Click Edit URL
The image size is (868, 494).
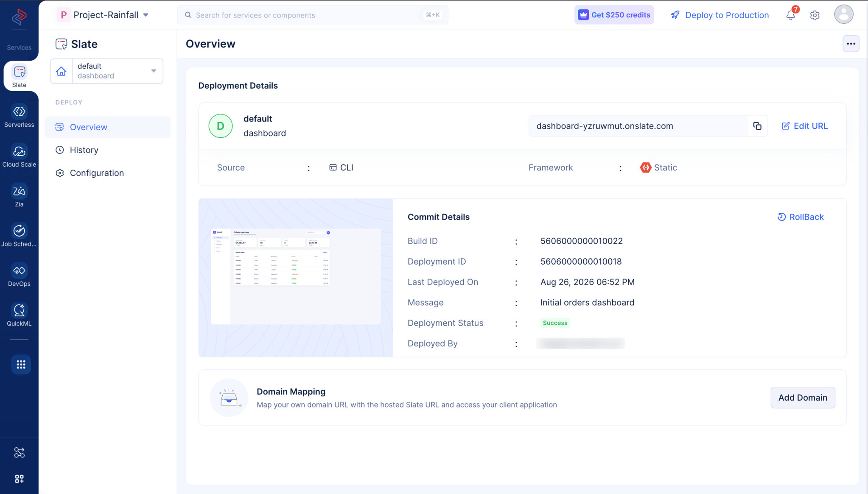(804, 126)
